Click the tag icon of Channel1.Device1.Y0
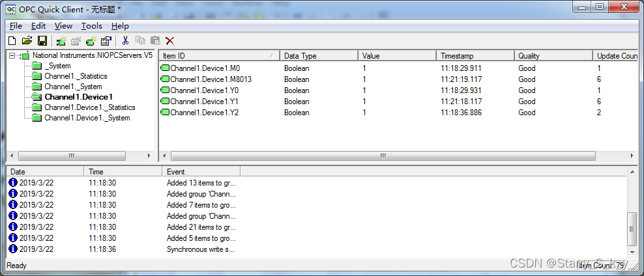 tap(165, 90)
